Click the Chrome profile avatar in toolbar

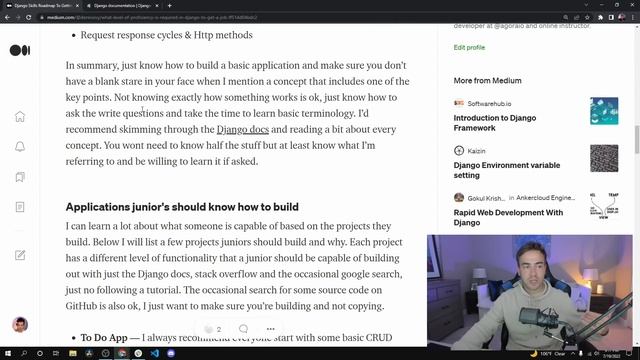tap(622, 18)
